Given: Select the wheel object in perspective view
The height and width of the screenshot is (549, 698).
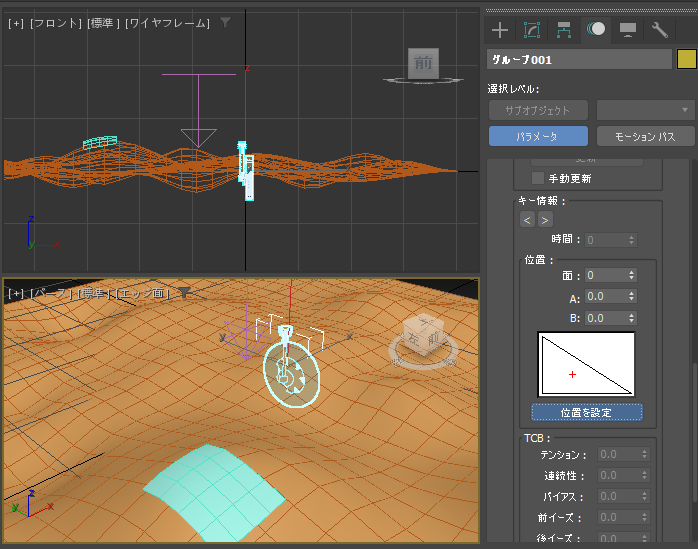Looking at the screenshot, I should click(292, 374).
